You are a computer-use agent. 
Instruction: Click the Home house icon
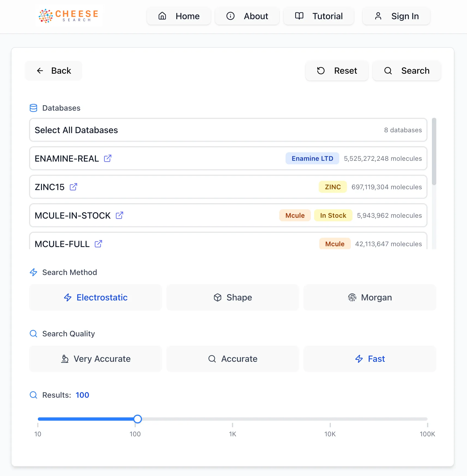(x=162, y=16)
